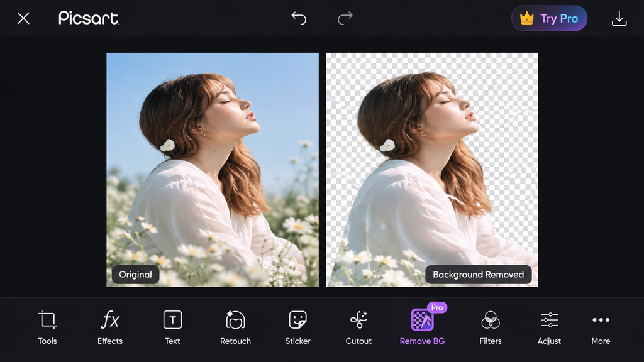
Task: Redo the reverted edit
Action: click(345, 18)
